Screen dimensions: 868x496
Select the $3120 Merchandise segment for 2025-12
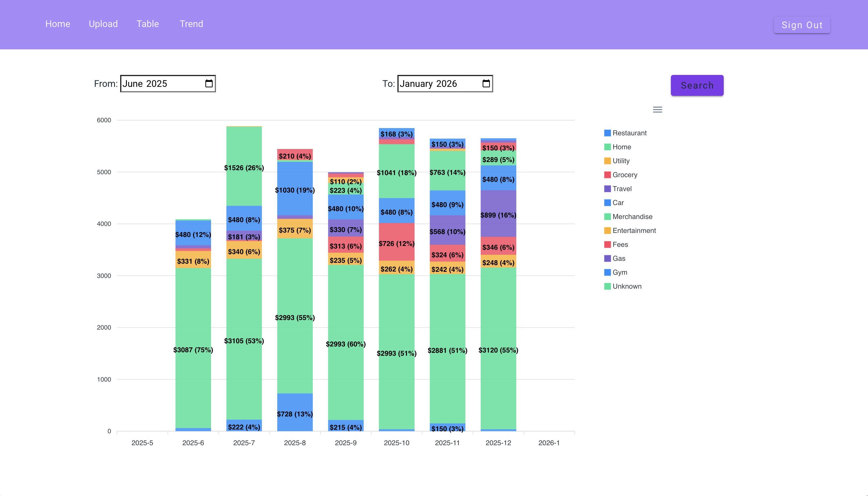[x=498, y=350]
